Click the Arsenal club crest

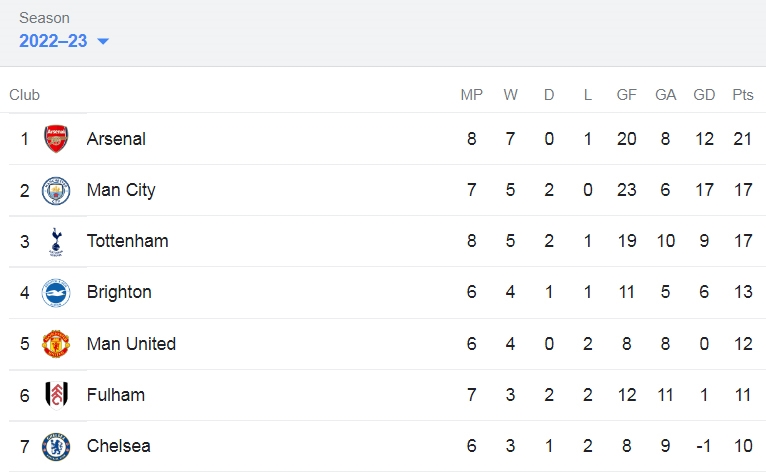pos(56,139)
